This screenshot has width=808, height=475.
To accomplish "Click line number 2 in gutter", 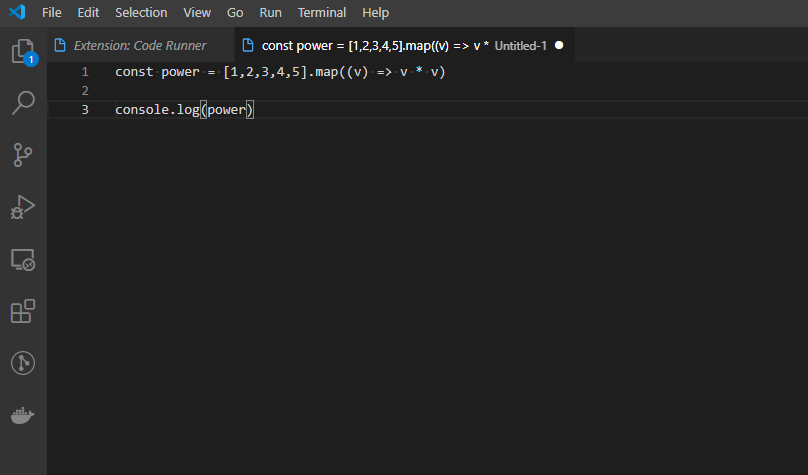I will (x=85, y=91).
